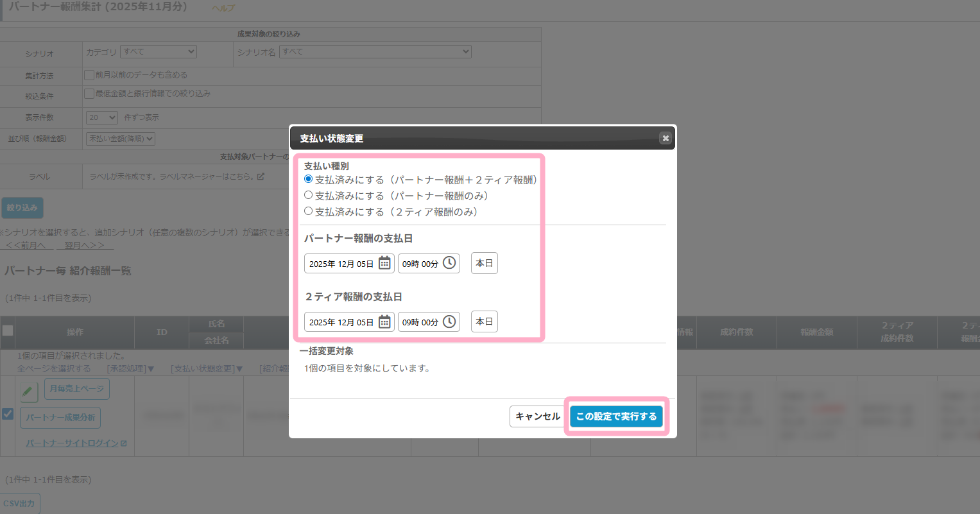Image resolution: width=980 pixels, height=514 pixels.
Task: Click the green pencil edit icon
Action: [x=29, y=391]
